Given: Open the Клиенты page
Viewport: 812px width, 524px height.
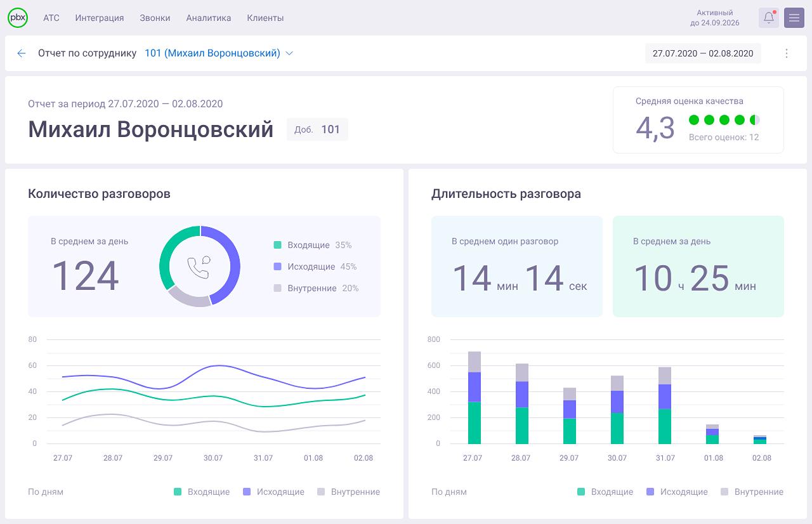Looking at the screenshot, I should [x=265, y=18].
